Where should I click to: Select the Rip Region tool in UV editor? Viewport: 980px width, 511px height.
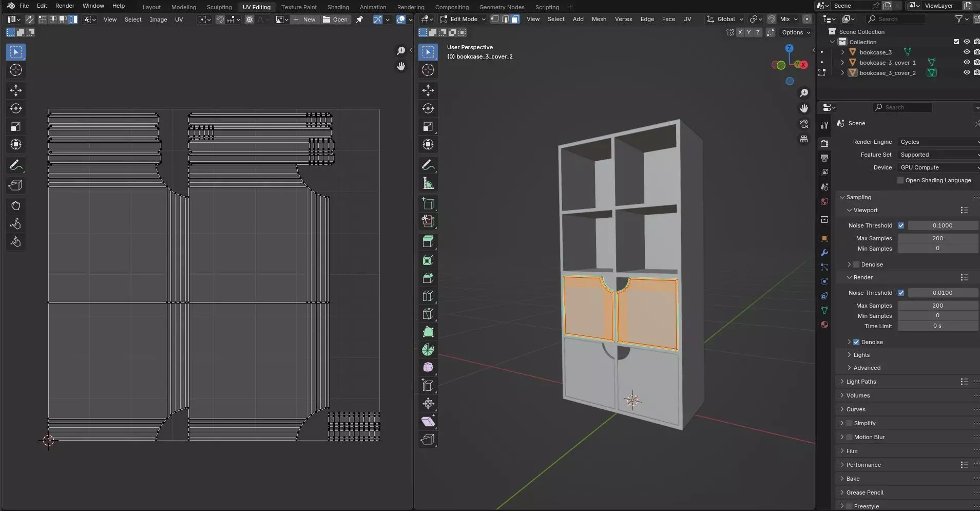[x=16, y=185]
